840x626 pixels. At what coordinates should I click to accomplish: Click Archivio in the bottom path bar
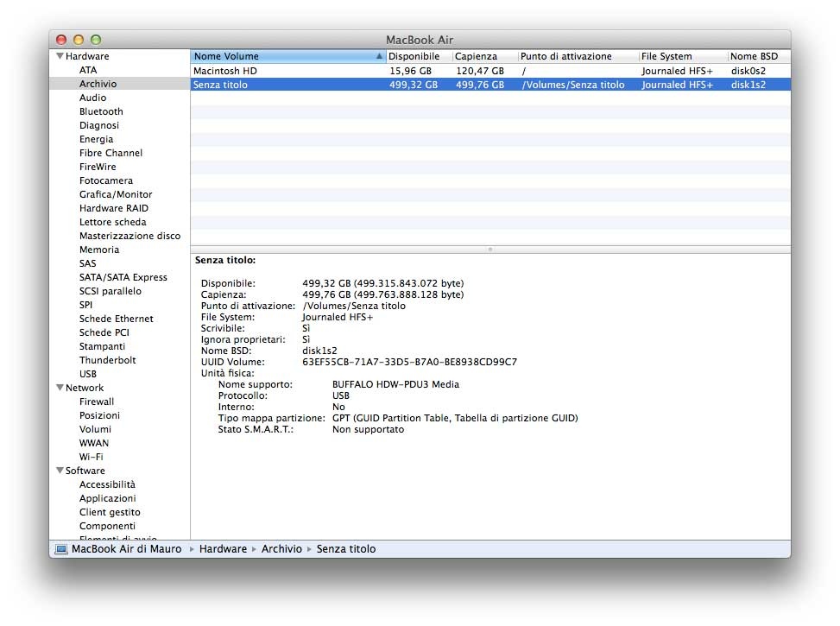click(281, 549)
